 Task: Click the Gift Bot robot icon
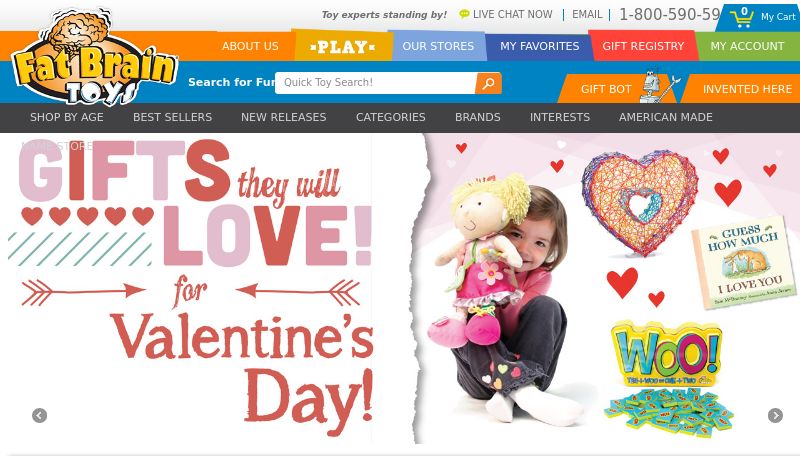pyautogui.click(x=657, y=85)
